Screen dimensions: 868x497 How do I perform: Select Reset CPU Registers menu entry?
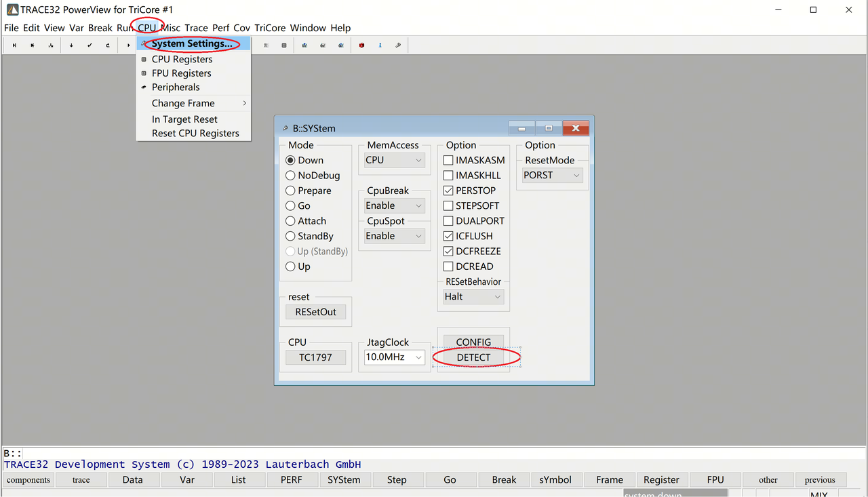pos(193,134)
